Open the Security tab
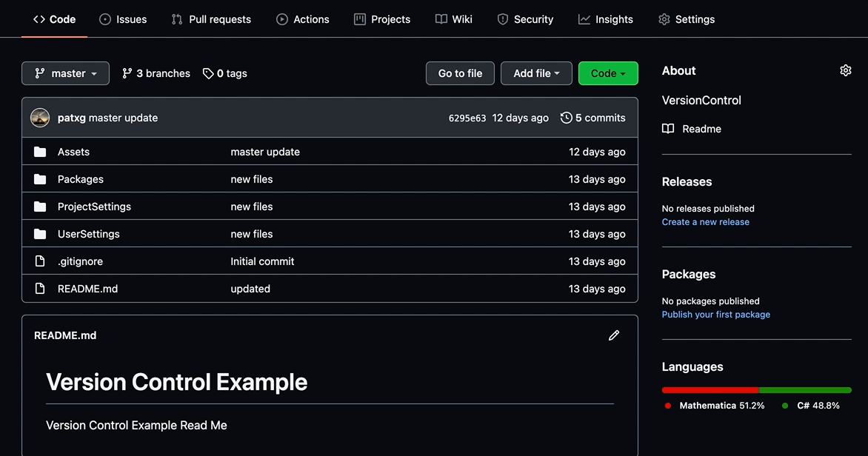This screenshot has height=456, width=868. coord(525,19)
